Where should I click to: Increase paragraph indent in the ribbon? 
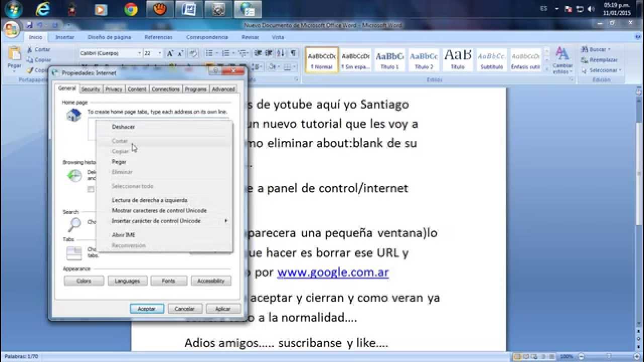coord(269,53)
